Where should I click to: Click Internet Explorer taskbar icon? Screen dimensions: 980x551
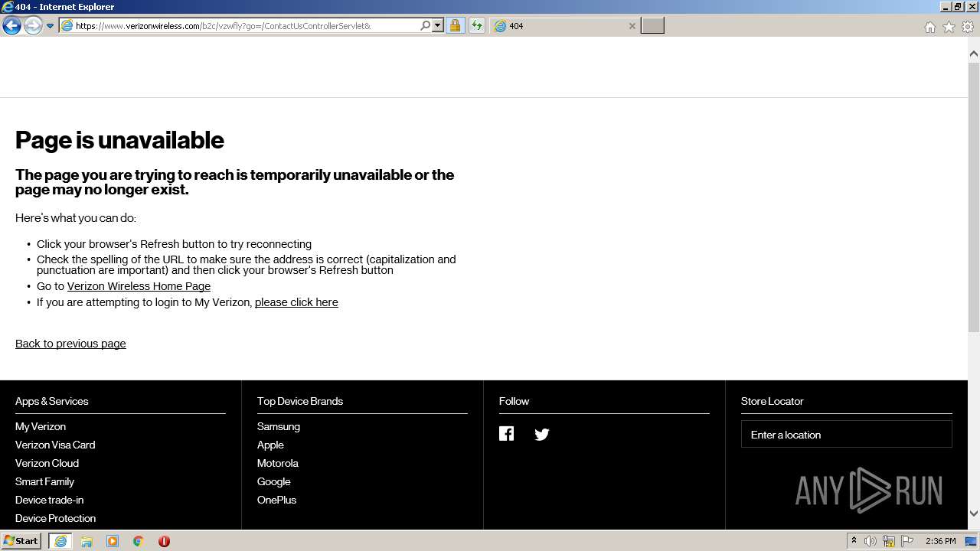click(60, 541)
